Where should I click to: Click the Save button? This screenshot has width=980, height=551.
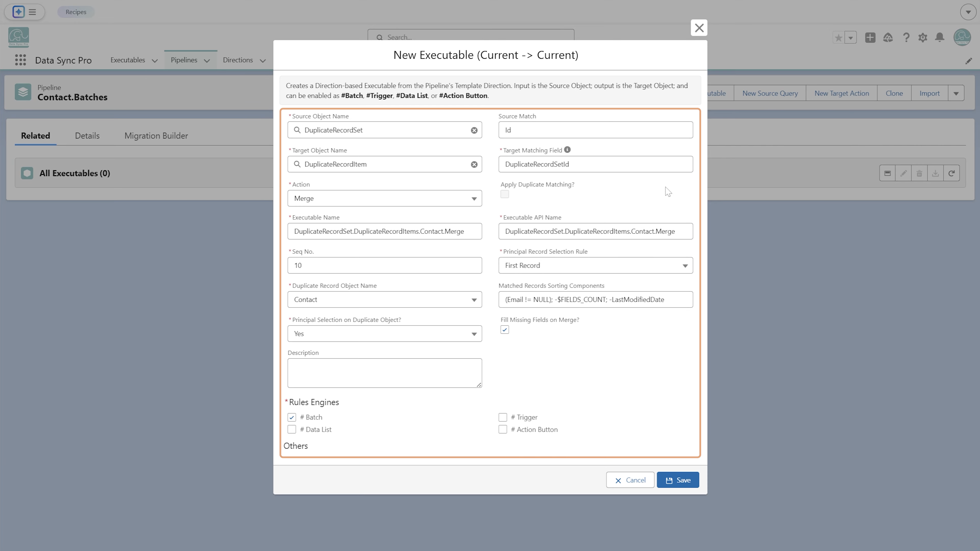[x=678, y=480]
